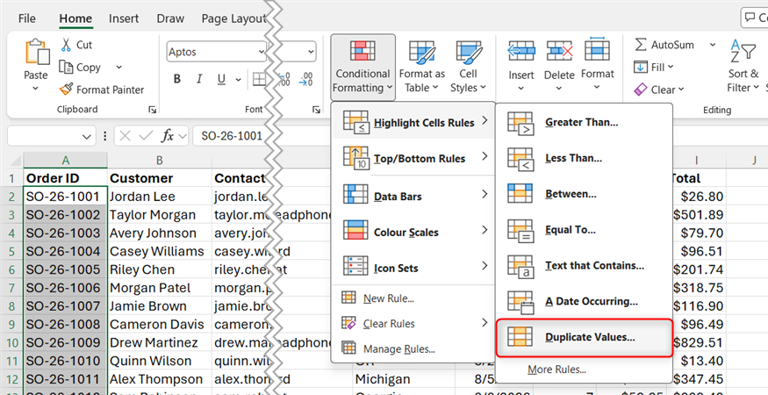768x395 pixels.
Task: Toggle Bold formatting
Action: point(177,79)
